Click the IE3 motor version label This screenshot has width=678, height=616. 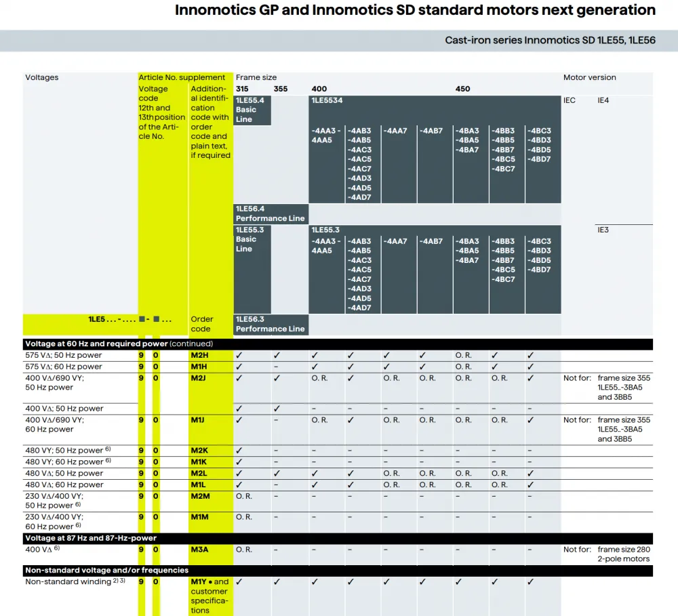[x=603, y=230]
